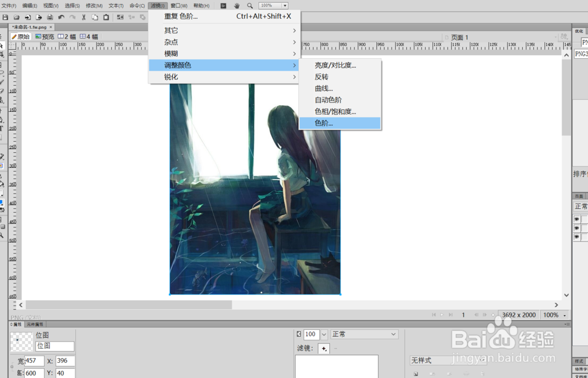Screen dimensions: 588x378
Task: Click the opacity field showing 100
Action: coord(312,334)
